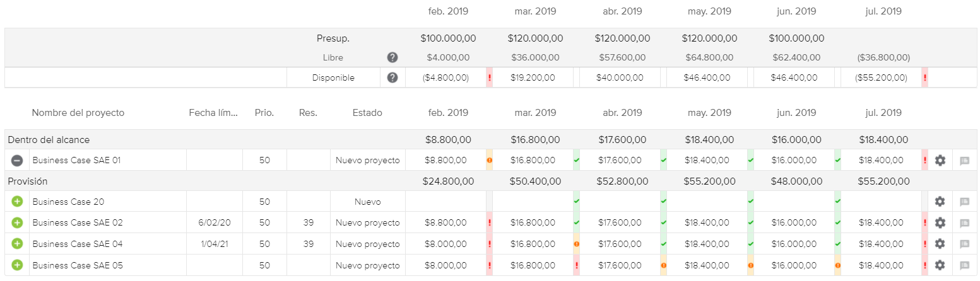
Task: Sort by the Prio. column header
Action: 264,113
